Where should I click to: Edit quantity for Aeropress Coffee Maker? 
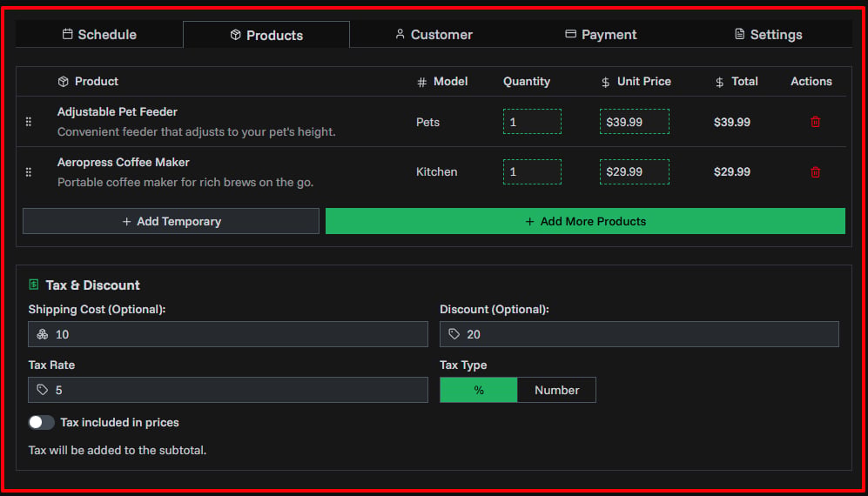532,171
